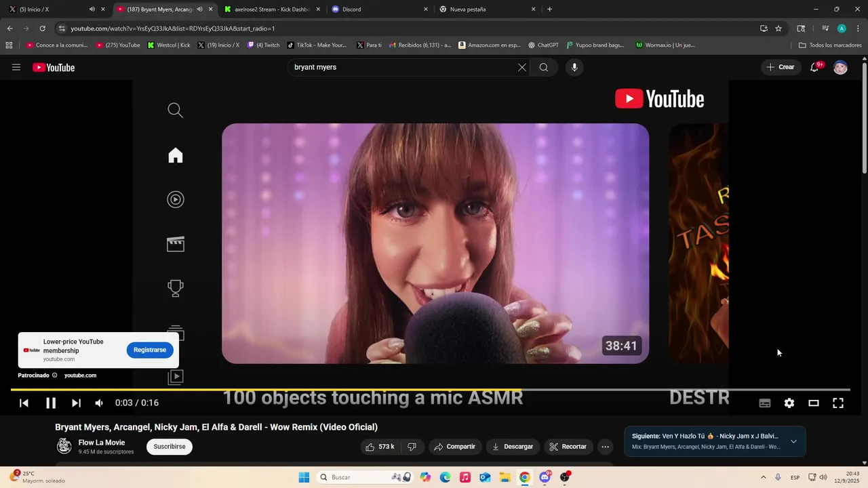
Task: Open the ChatGPT bookmark
Action: pos(543,45)
